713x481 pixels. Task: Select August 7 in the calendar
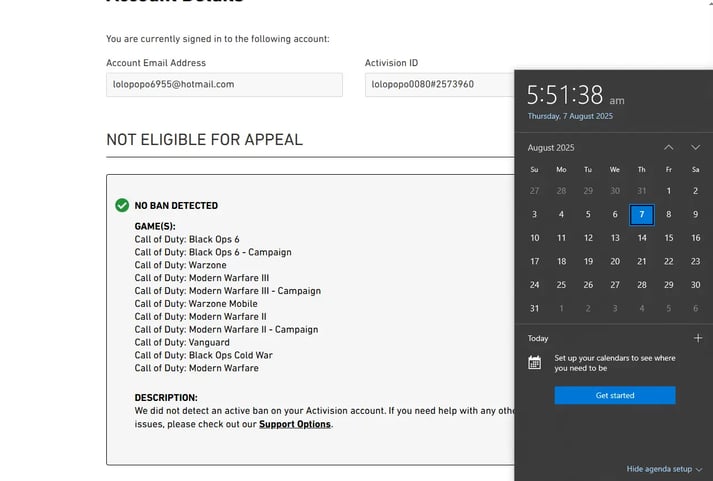642,214
